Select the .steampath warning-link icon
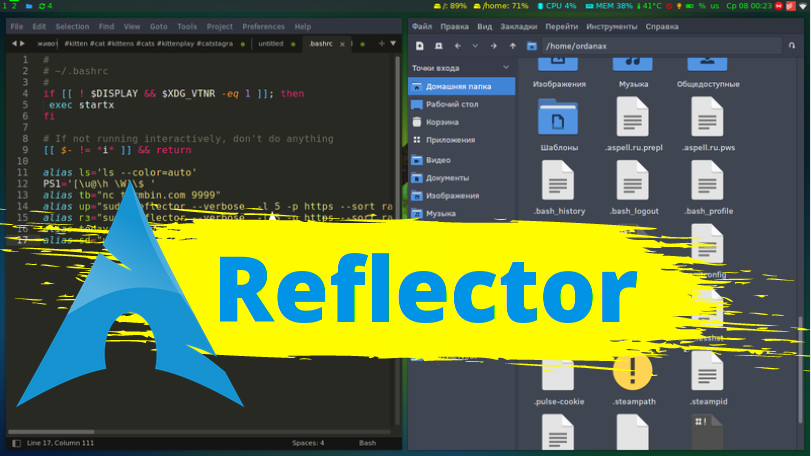 pyautogui.click(x=632, y=371)
